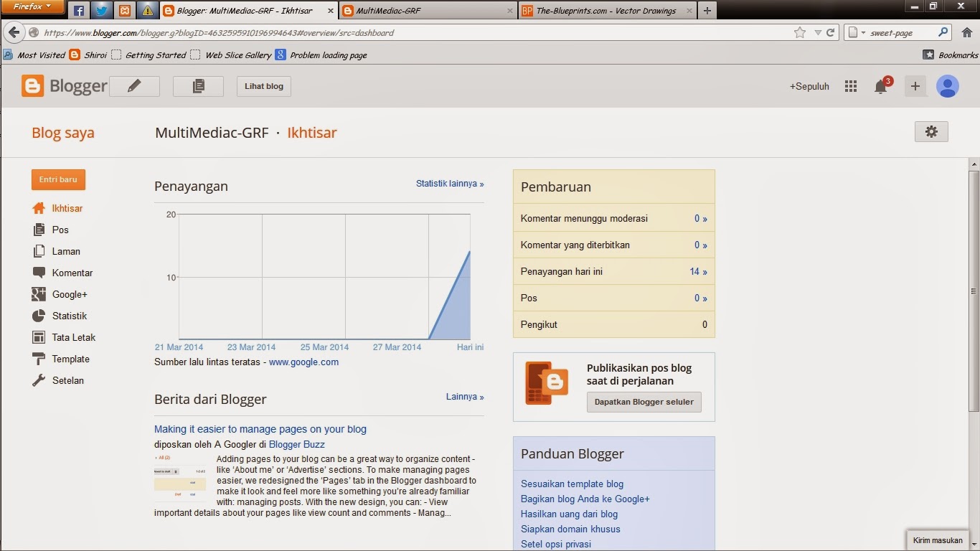
Task: Open Hasilkan uang dari blog link
Action: pos(569,514)
